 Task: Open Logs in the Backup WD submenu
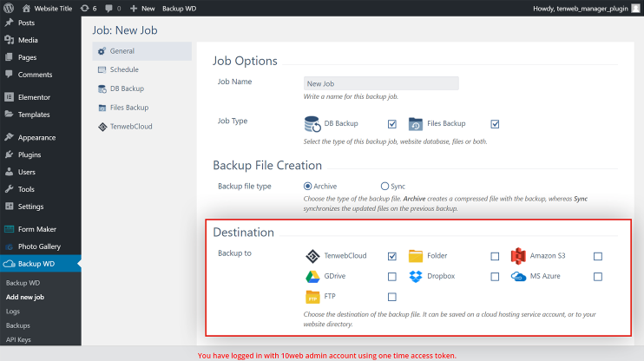coord(13,312)
